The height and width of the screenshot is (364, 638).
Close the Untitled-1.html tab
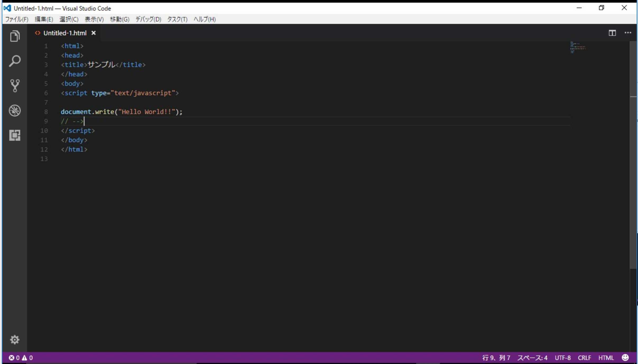(x=93, y=33)
